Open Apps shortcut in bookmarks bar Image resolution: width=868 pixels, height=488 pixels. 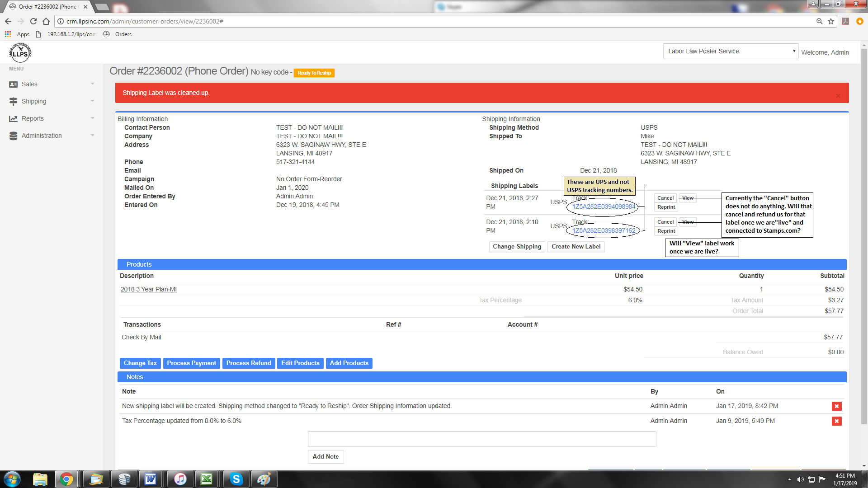pos(18,34)
